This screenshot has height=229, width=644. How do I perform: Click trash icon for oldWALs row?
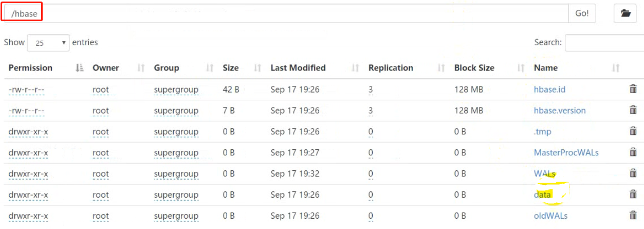tap(633, 216)
